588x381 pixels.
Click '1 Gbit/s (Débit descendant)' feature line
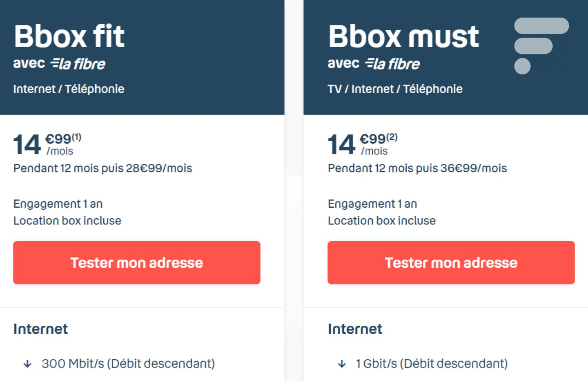432,363
